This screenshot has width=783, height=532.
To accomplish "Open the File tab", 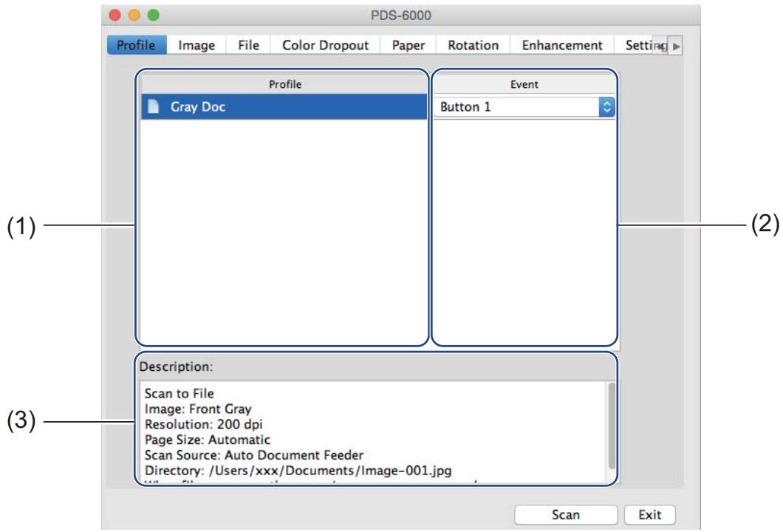I will [248, 45].
